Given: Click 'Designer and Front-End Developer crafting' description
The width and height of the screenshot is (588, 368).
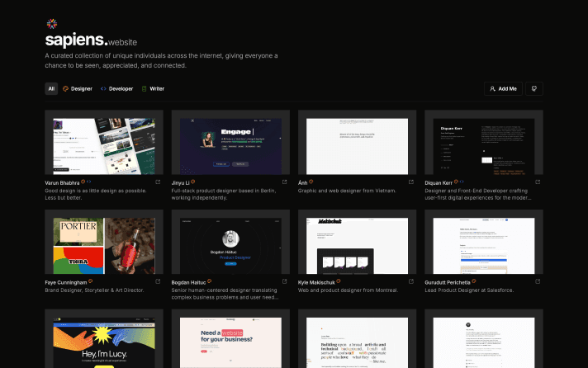Looking at the screenshot, I should click(478, 194).
